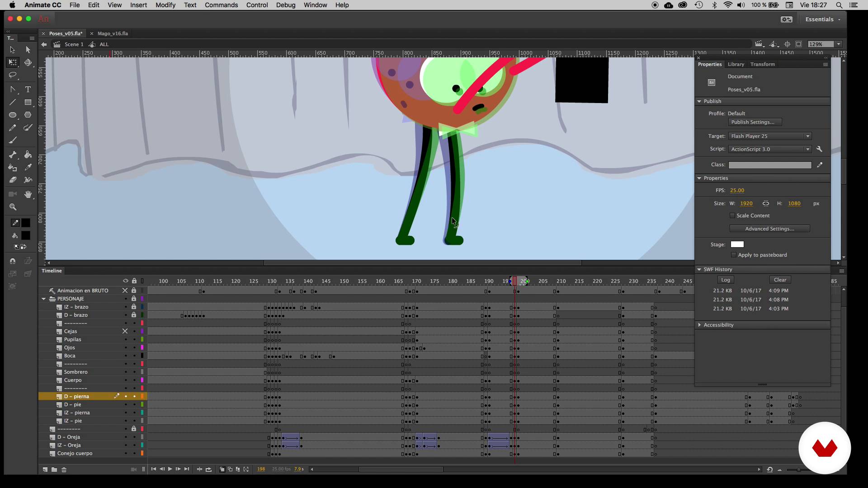Collapse the SWF History section
The width and height of the screenshot is (868, 488).
click(699, 270)
